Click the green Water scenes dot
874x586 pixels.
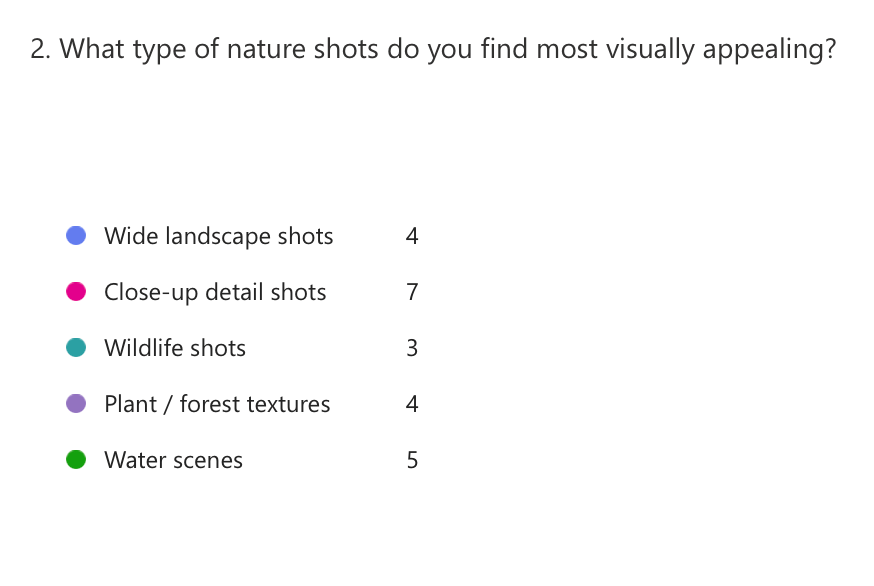75,460
